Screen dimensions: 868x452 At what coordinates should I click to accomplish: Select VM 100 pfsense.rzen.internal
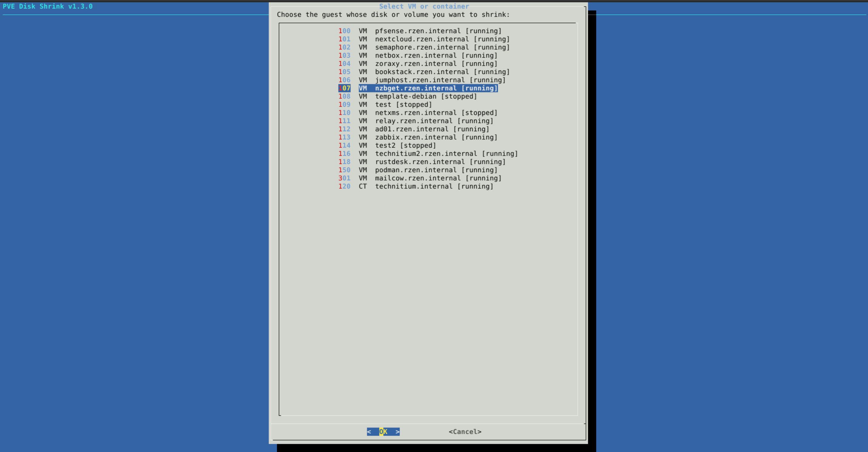point(420,31)
